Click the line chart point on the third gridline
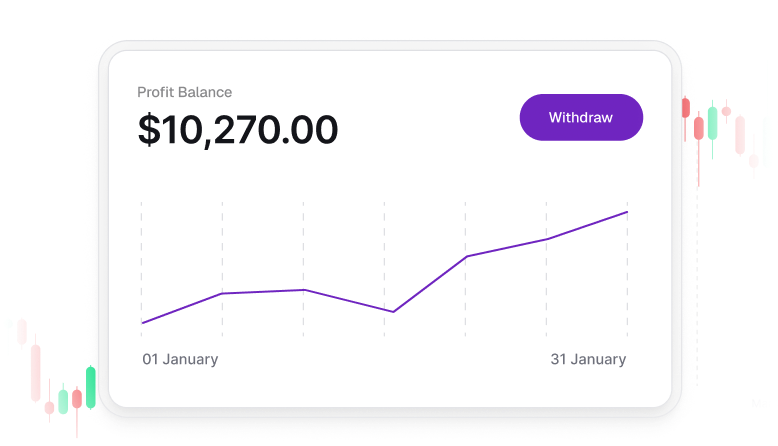This screenshot has width=778, height=446. [303, 290]
